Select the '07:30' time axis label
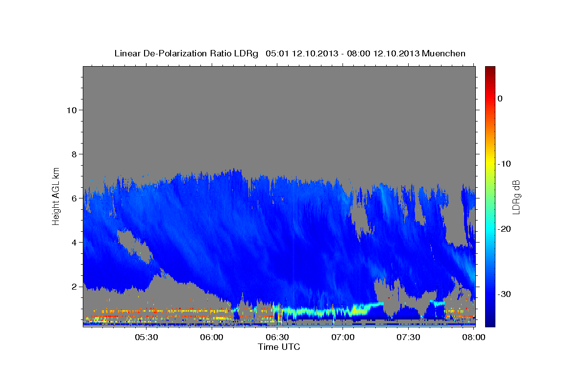Viewport: 588px width, 392px height. (x=409, y=337)
